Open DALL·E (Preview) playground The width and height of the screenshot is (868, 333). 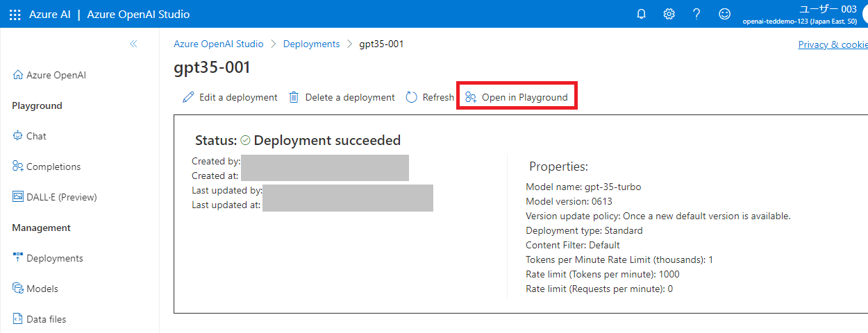click(x=55, y=197)
